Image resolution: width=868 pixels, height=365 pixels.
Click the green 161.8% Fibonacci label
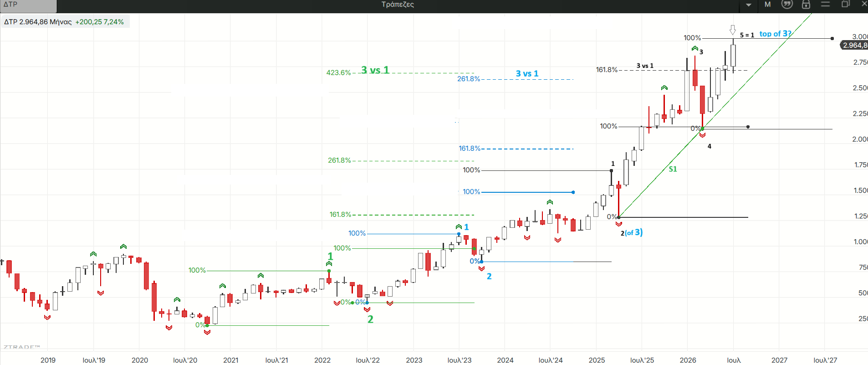340,215
